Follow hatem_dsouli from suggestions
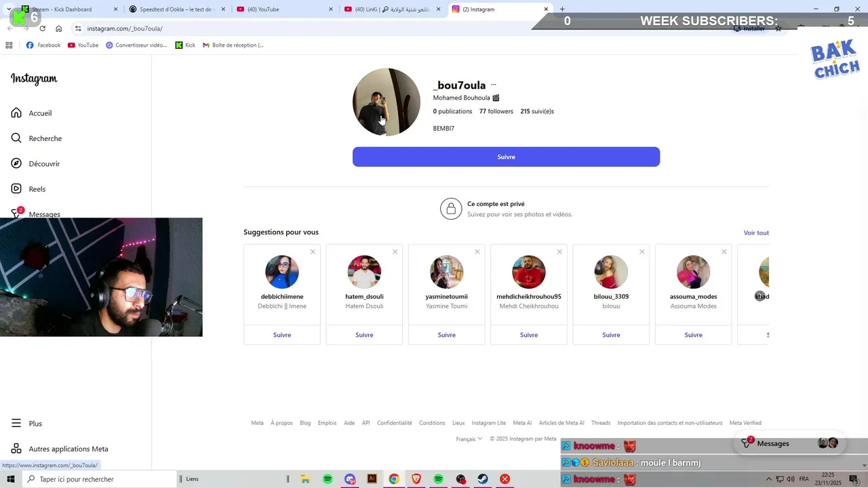Image resolution: width=868 pixels, height=488 pixels. click(364, 335)
